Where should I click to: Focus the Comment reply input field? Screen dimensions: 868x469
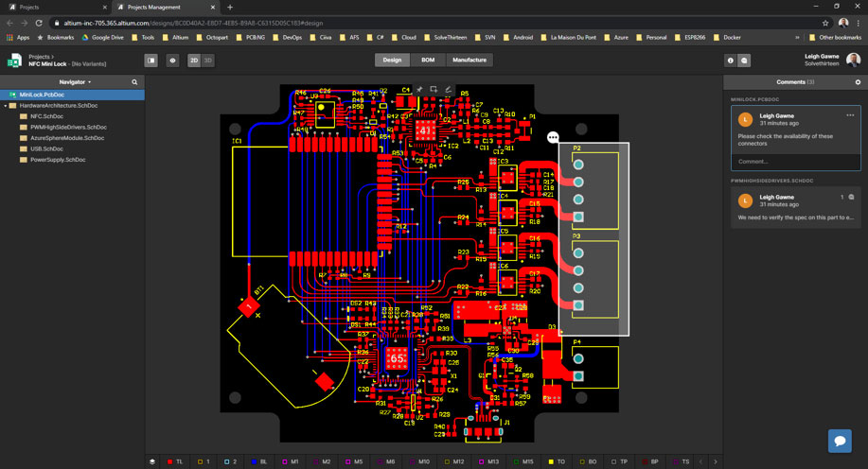(795, 162)
